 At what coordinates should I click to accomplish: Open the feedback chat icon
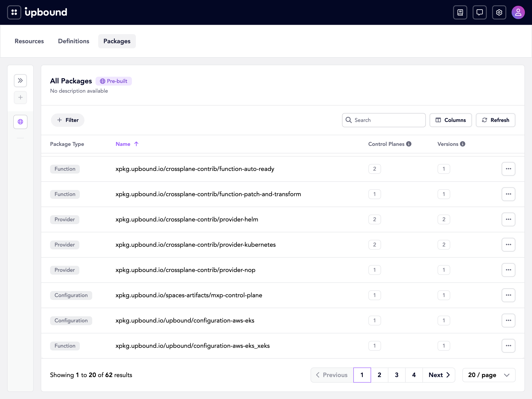click(x=479, y=12)
